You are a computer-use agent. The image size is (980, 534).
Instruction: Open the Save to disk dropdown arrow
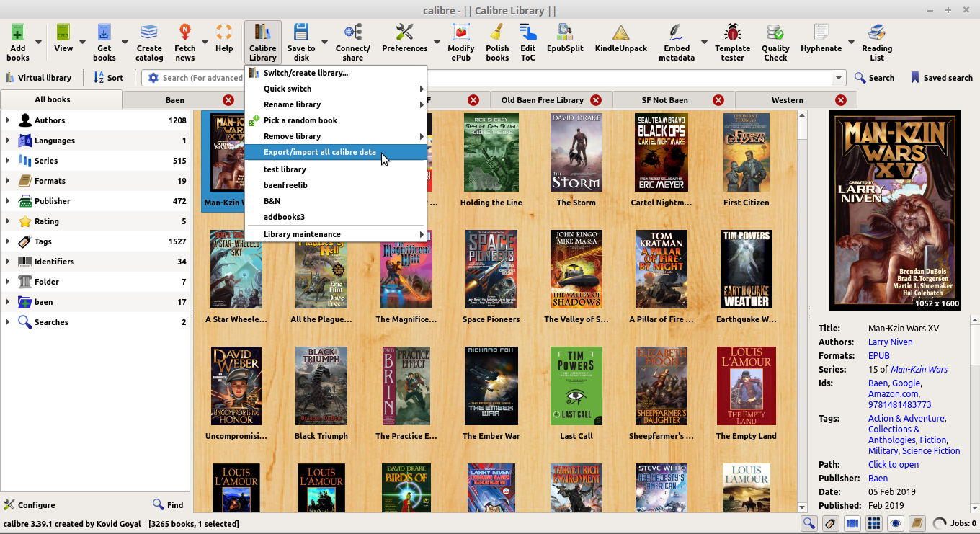(324, 43)
